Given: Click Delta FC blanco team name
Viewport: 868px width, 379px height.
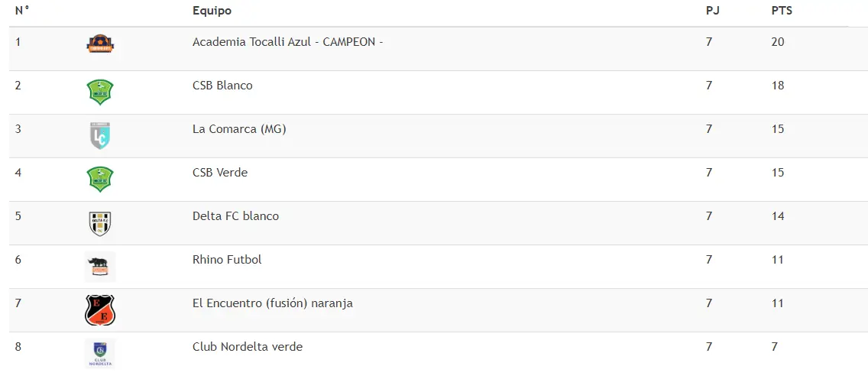Looking at the screenshot, I should pos(236,216).
